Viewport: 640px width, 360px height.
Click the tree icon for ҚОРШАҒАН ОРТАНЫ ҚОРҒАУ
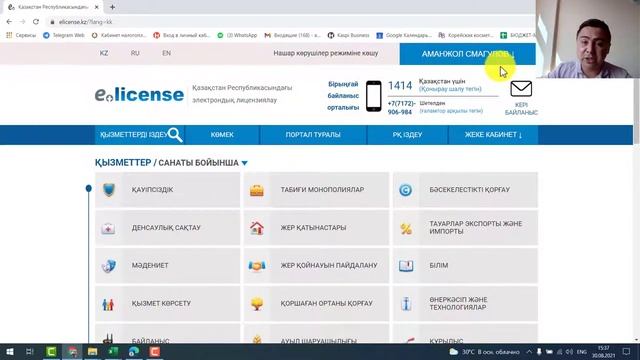click(257, 304)
